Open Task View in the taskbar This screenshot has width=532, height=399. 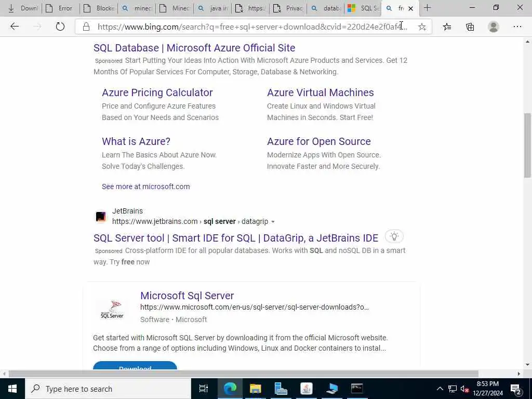(203, 389)
